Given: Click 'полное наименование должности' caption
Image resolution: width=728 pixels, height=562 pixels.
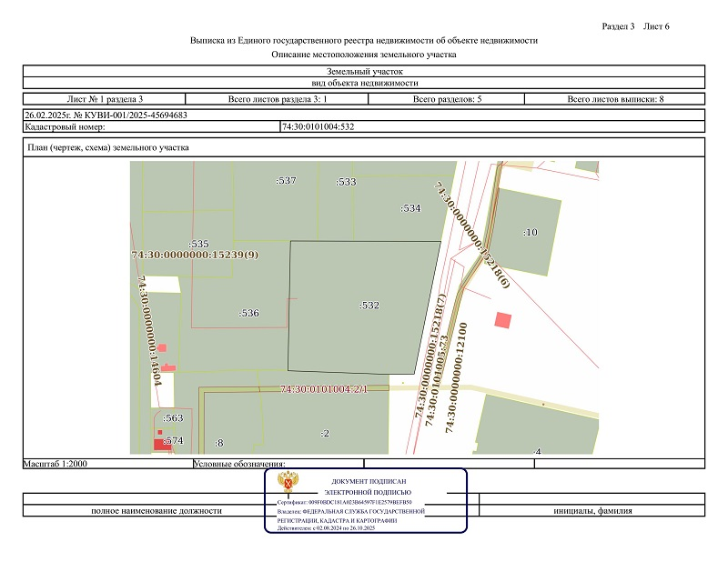Looking at the screenshot, I should (156, 511).
